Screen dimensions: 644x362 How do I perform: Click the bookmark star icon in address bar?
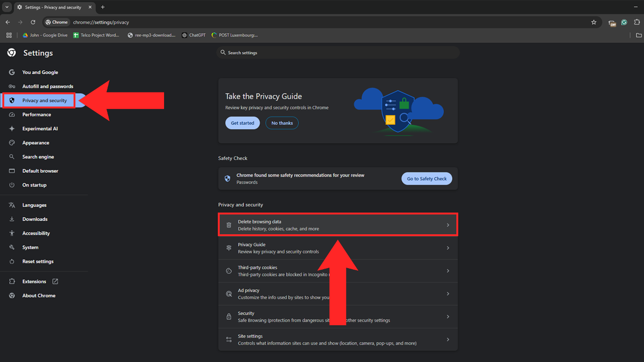coord(594,22)
